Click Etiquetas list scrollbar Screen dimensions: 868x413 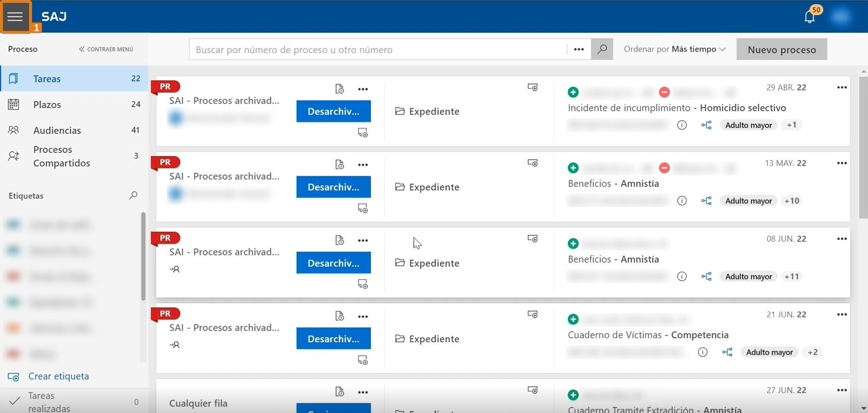tap(143, 256)
